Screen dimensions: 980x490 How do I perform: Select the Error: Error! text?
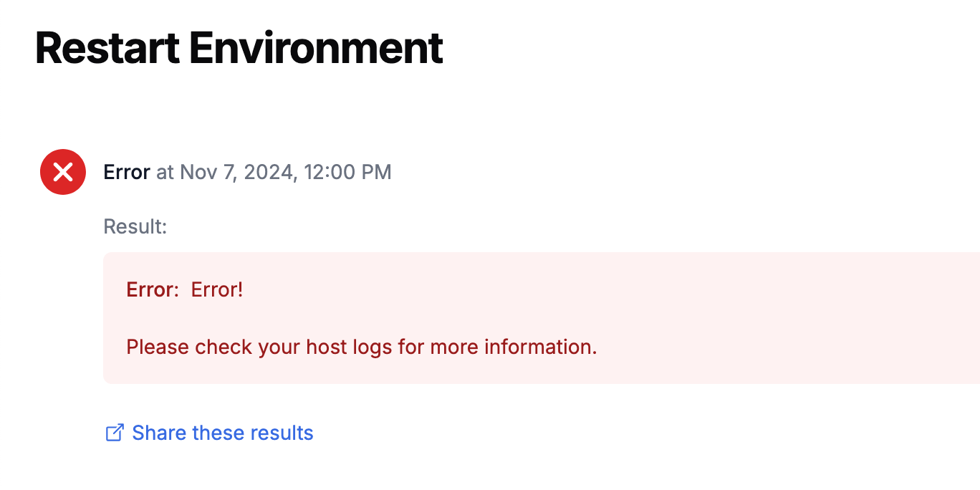coord(185,289)
